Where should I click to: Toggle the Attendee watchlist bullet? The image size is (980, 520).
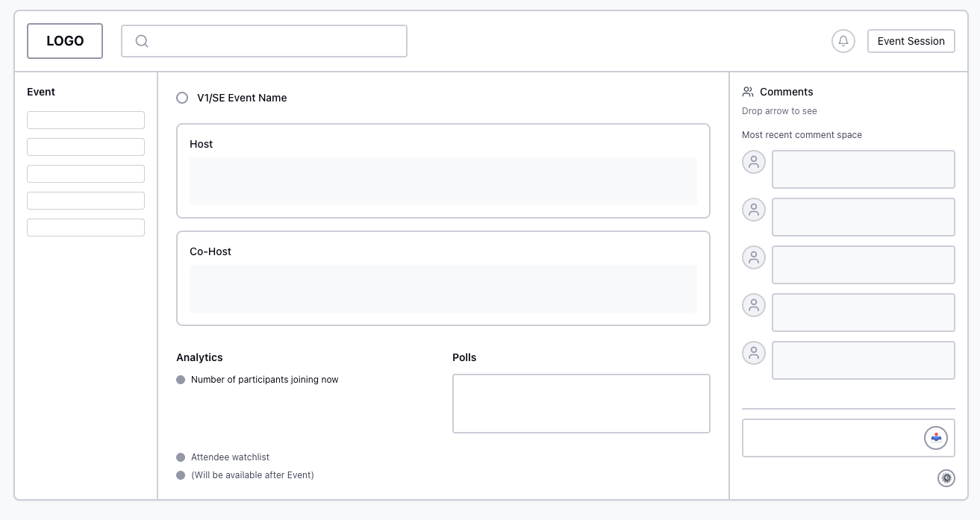tap(181, 457)
